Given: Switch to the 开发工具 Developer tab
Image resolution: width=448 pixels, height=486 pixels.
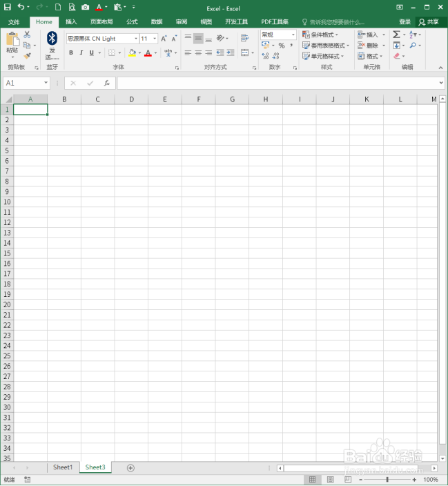Looking at the screenshot, I should click(236, 21).
